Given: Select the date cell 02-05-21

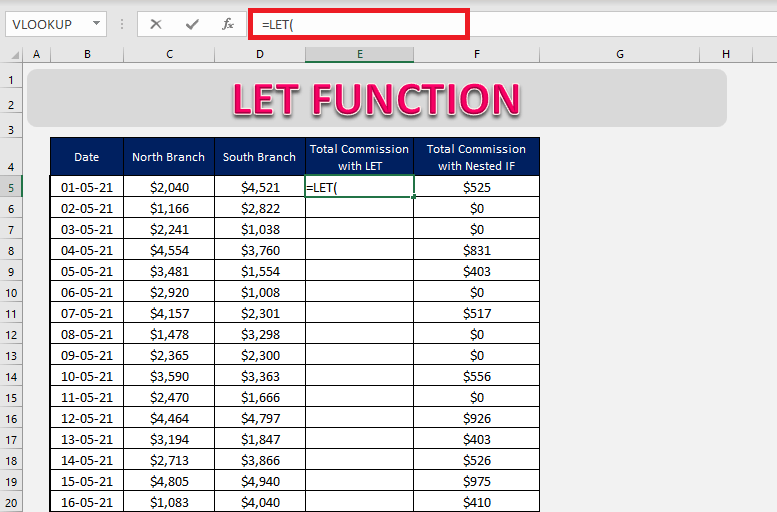Looking at the screenshot, I should tap(87, 208).
